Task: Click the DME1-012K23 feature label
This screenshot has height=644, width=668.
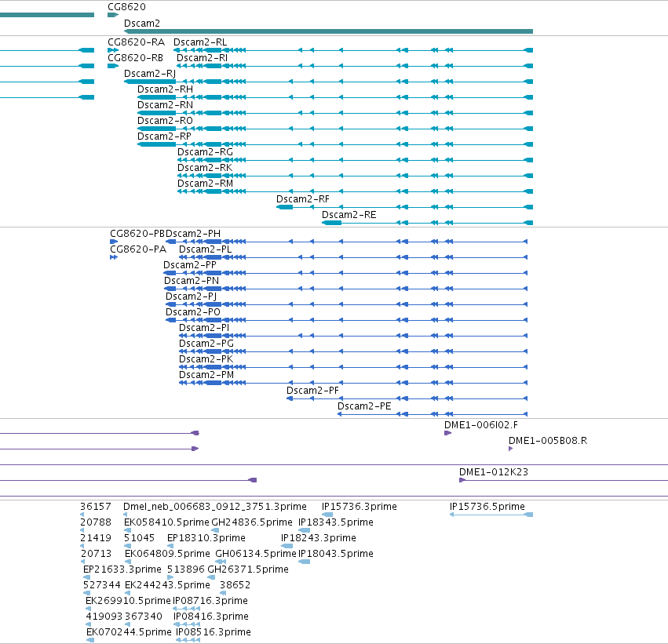Action: tap(493, 472)
